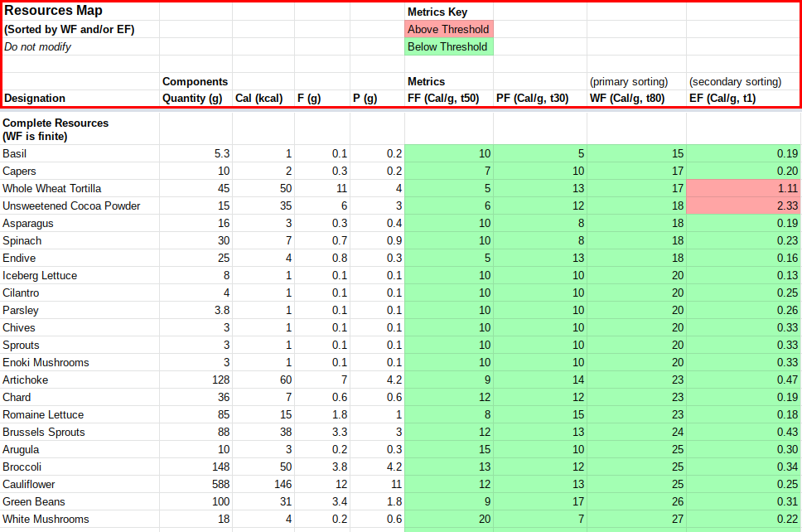Viewport: 802px width, 532px height.
Task: Select the Designation column header
Action: point(35,99)
